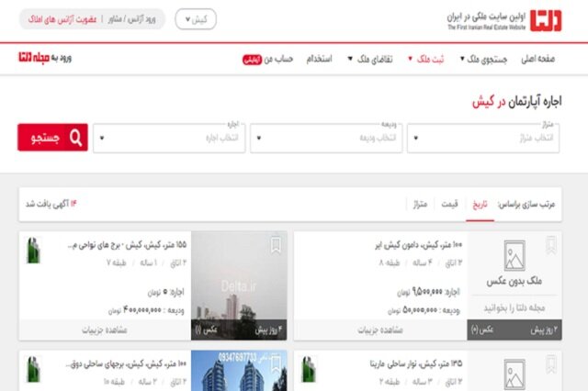Open tower photo of برجهای ساحلی listing
The height and width of the screenshot is (391, 588).
[239, 371]
